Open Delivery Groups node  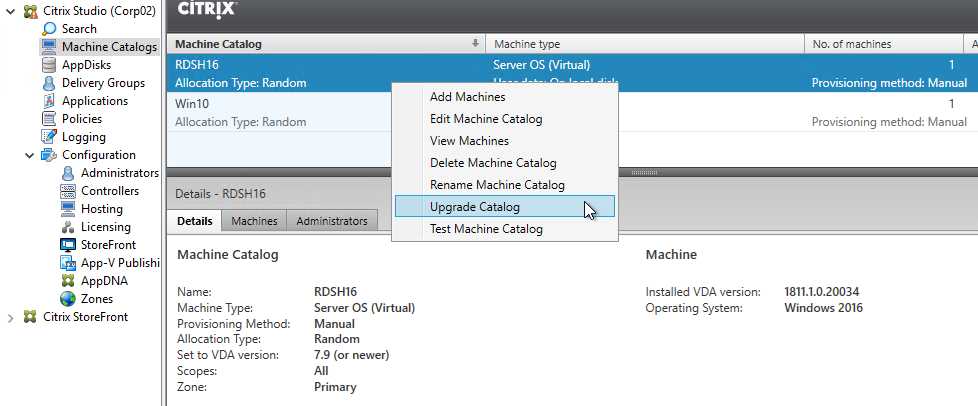click(x=104, y=83)
